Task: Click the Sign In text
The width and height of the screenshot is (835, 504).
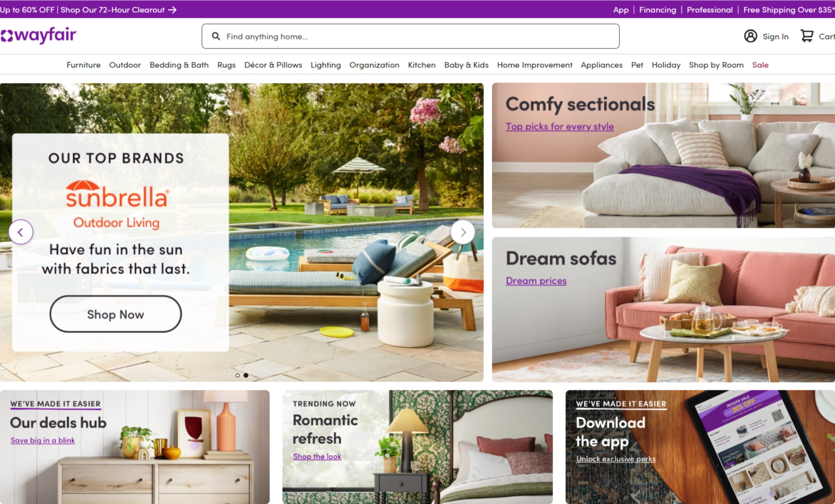Action: (775, 37)
